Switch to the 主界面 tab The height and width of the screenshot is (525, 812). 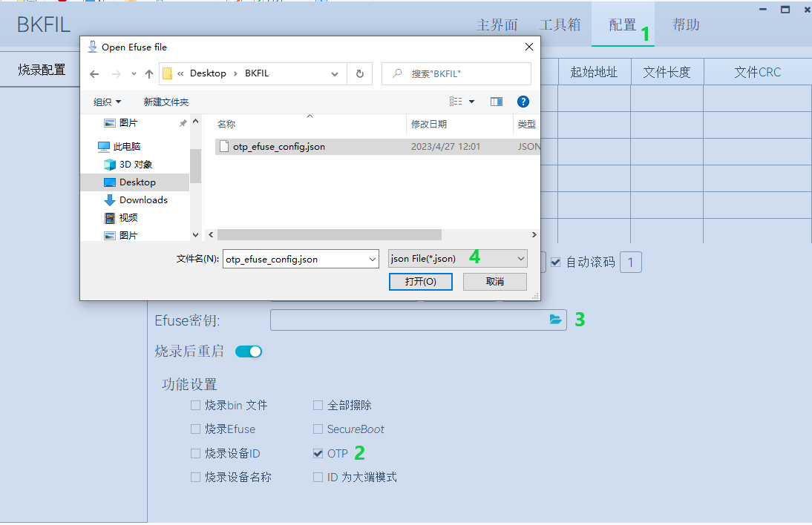point(497,24)
